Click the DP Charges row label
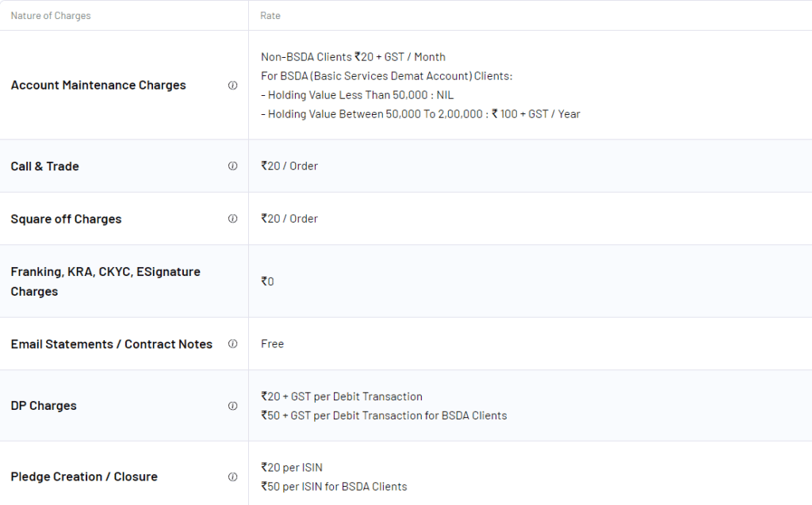 pos(44,406)
